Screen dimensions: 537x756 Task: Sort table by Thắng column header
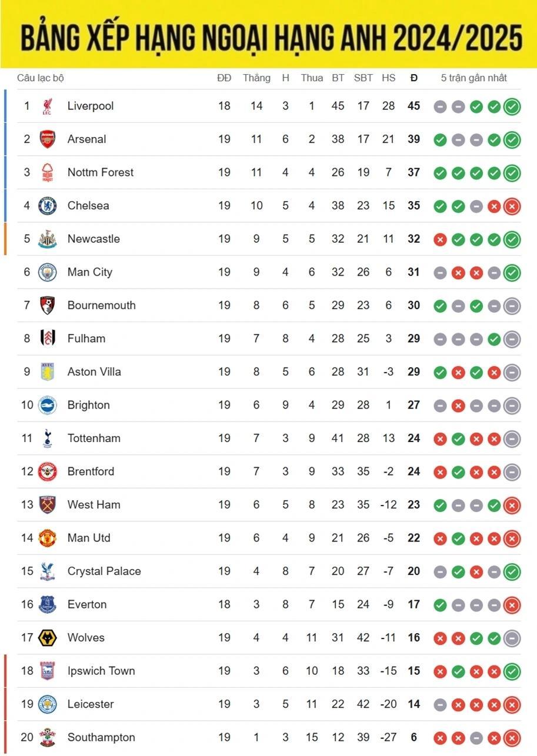click(256, 78)
